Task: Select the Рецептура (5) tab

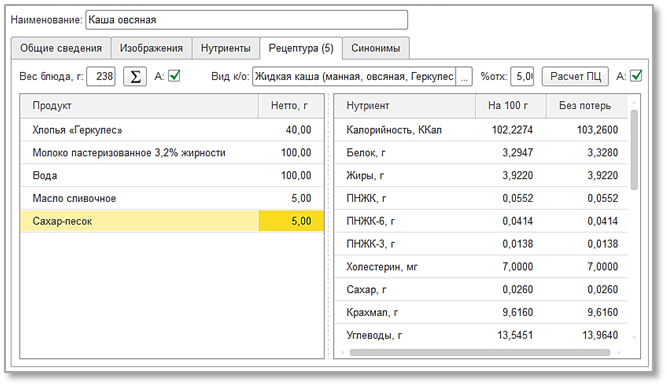Action: (301, 48)
